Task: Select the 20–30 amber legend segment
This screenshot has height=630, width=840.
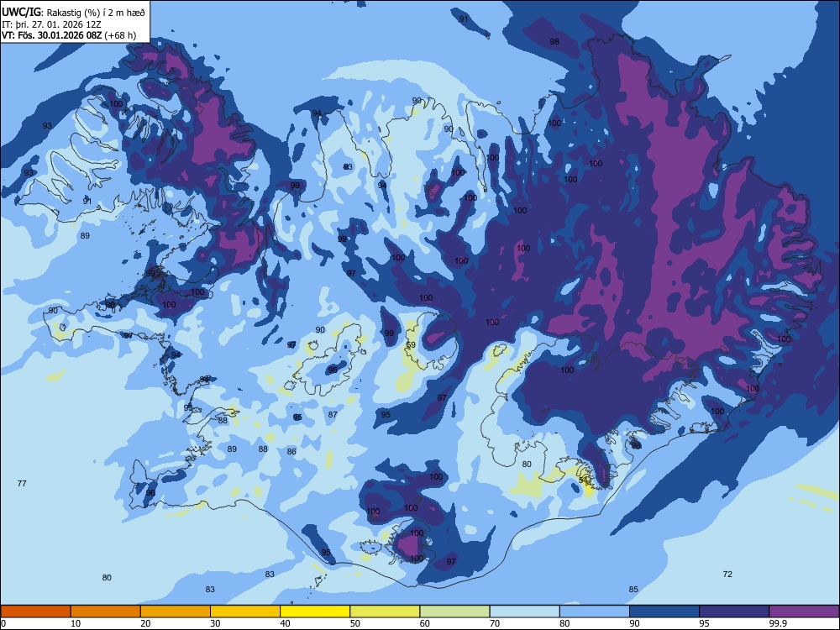Action: tap(176, 612)
